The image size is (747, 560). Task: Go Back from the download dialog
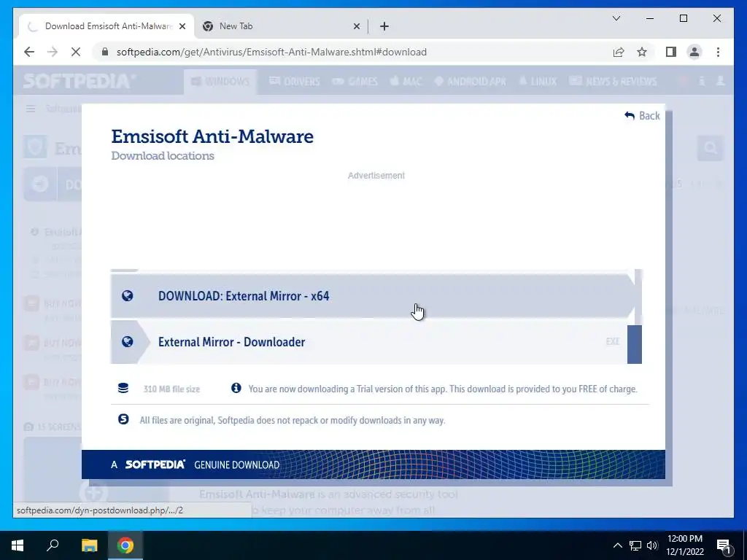[x=642, y=116]
